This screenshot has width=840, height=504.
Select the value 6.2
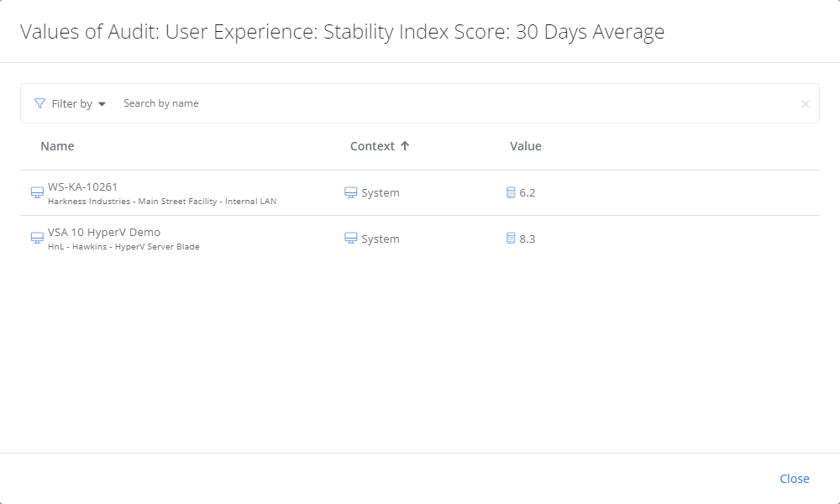[528, 193]
